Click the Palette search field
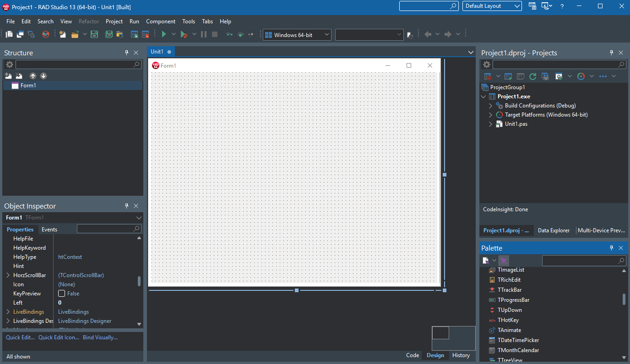The width and height of the screenshot is (630, 364). tap(584, 261)
